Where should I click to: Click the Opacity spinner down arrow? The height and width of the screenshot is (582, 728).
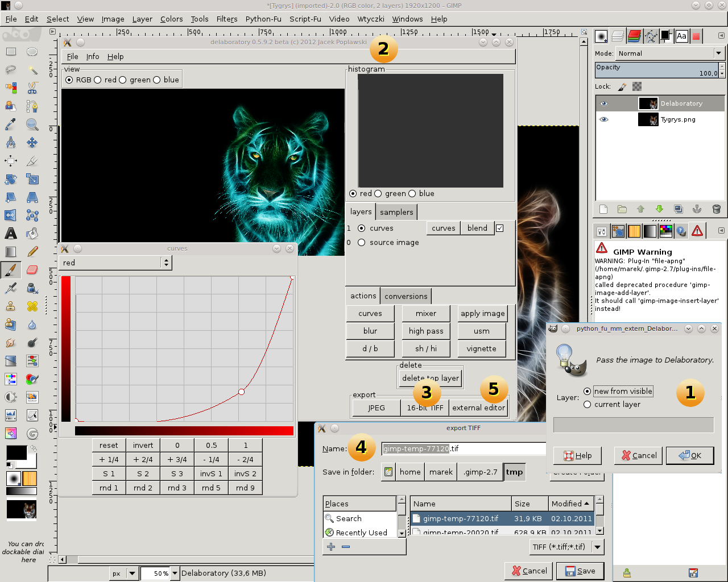tap(722, 74)
